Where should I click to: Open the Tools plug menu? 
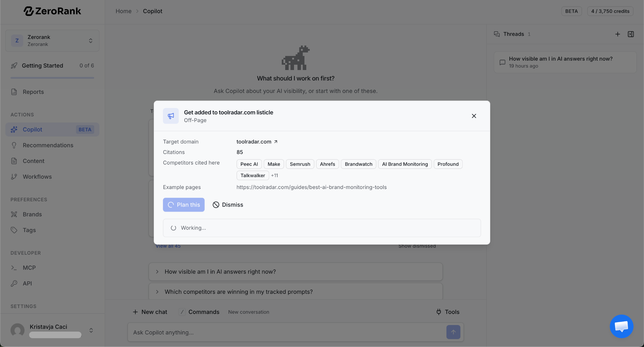448,312
